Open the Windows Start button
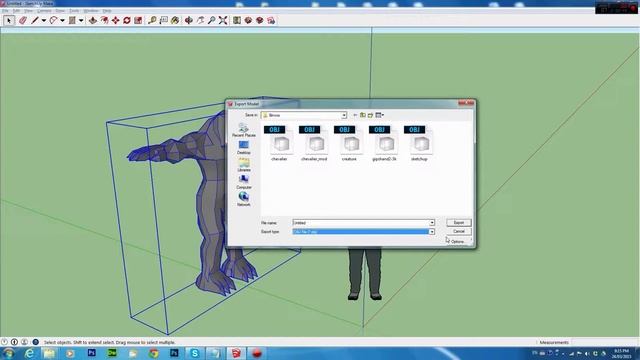 (x=9, y=353)
